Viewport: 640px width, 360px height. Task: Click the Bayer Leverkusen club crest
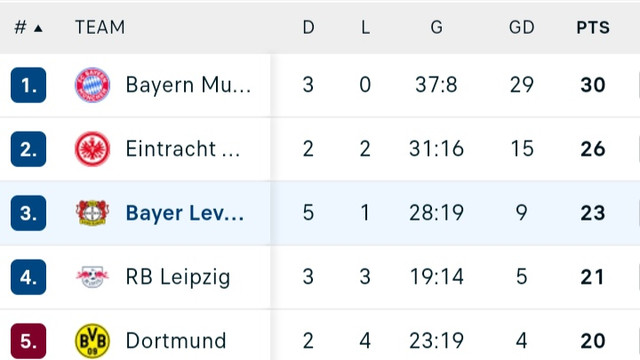click(93, 213)
